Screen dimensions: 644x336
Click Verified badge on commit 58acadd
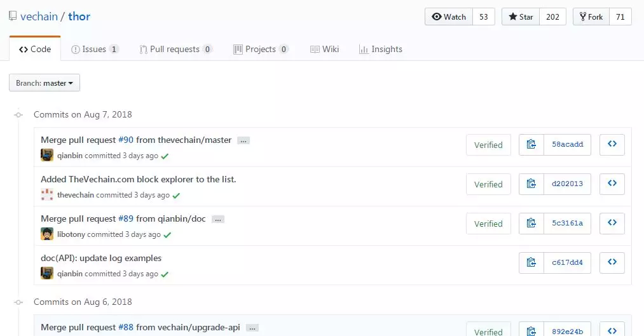(x=488, y=145)
